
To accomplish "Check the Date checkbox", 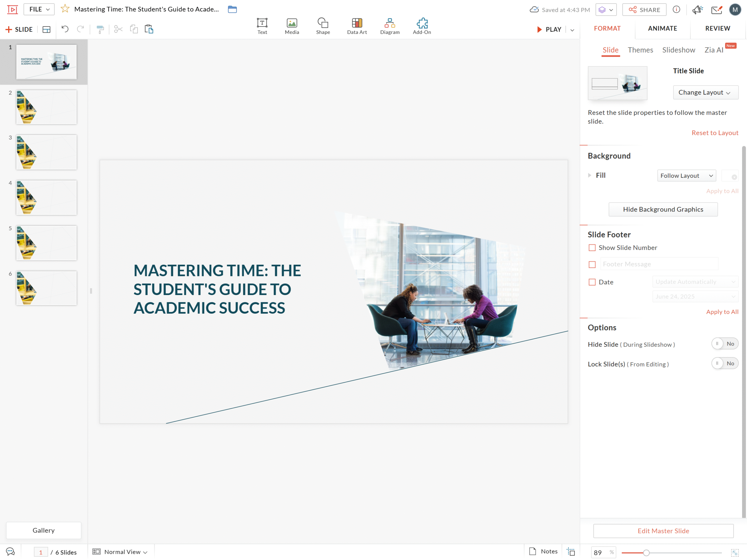I will click(x=592, y=282).
